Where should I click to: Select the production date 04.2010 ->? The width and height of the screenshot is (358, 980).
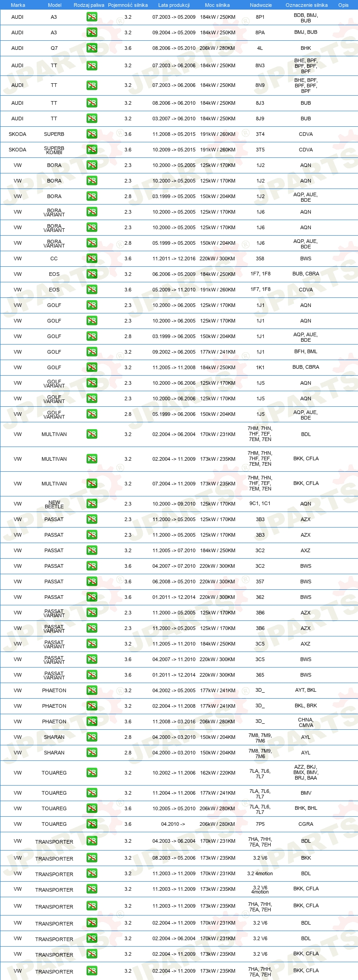coord(173,824)
